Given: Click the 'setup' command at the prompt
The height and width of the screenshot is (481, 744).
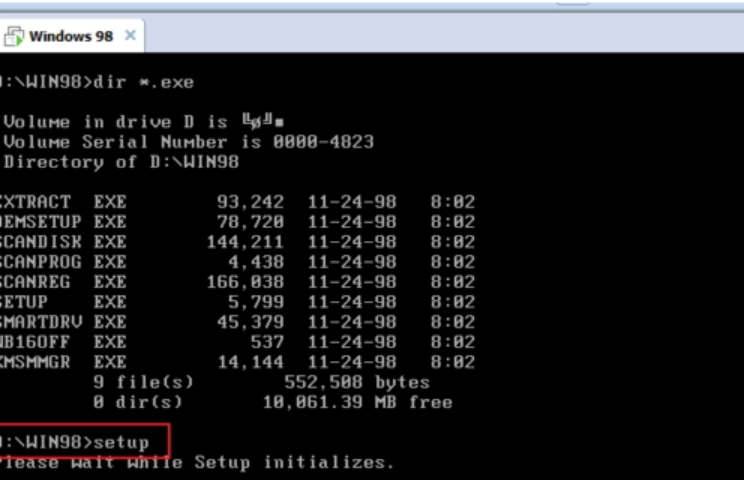Looking at the screenshot, I should [121, 443].
